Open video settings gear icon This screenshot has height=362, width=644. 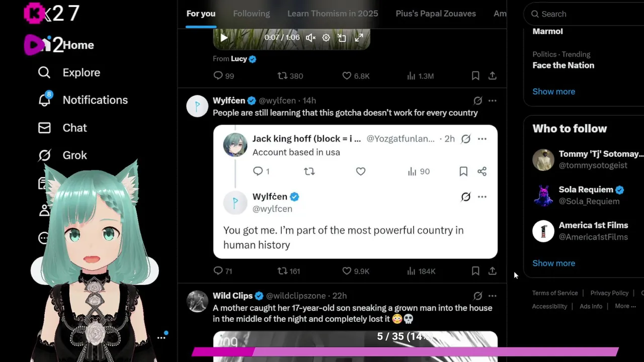pos(326,38)
